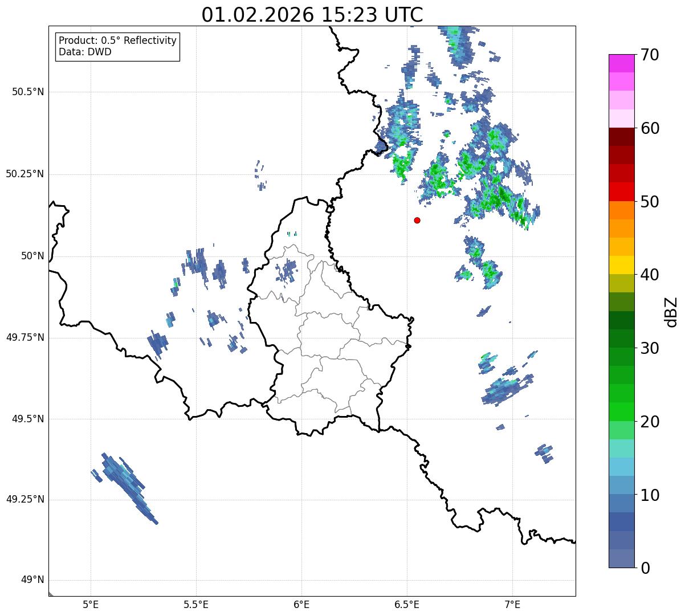Click 'Product: 0.5° Reflectivity' label
Viewport: 685px width, 616px height.
click(x=118, y=41)
